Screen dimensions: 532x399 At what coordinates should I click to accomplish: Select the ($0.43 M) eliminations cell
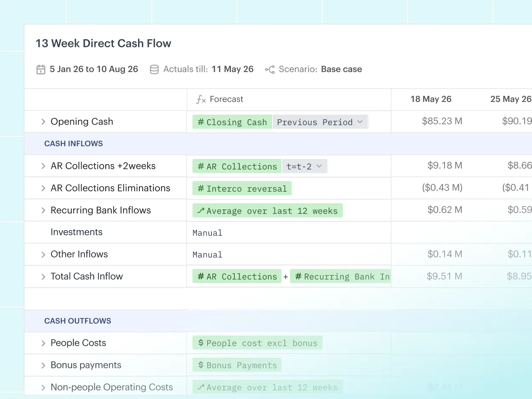442,188
